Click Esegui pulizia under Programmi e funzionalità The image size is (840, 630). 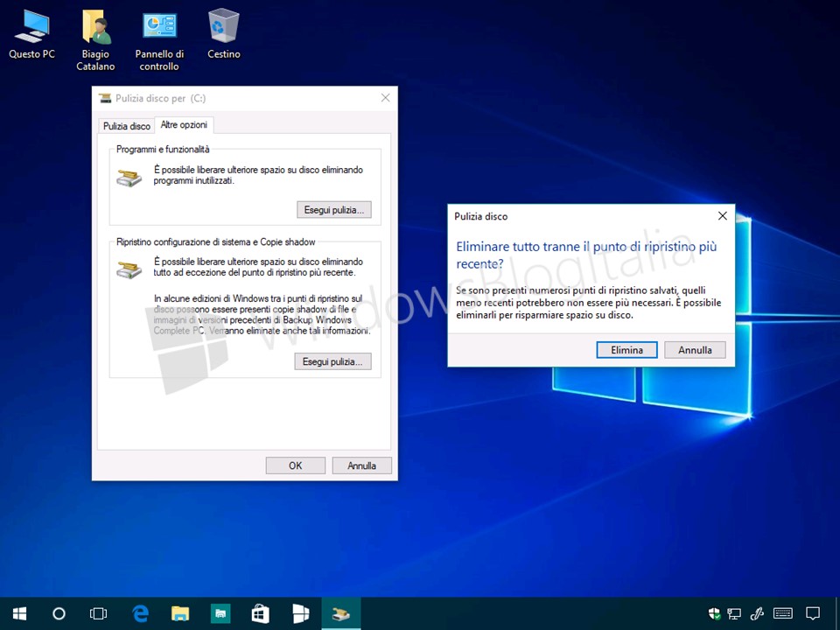tap(333, 210)
